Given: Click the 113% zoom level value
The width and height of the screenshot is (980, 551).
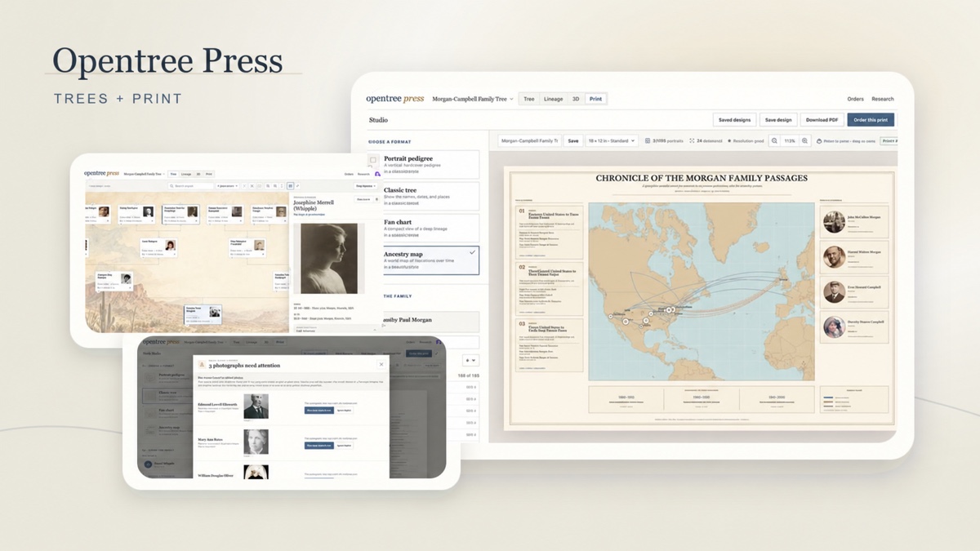Looking at the screenshot, I should [790, 140].
